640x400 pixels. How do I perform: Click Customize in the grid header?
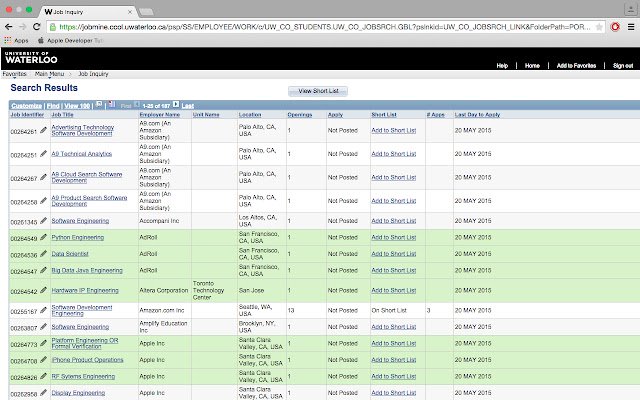coord(27,106)
